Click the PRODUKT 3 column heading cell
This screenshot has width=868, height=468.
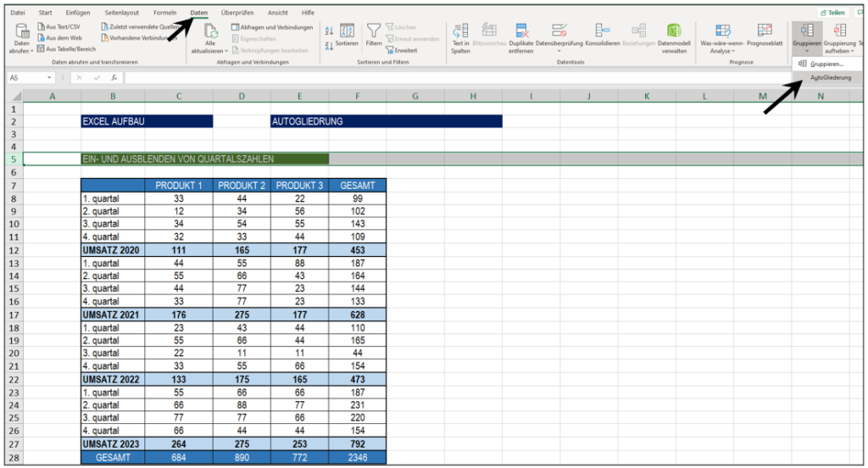(x=299, y=186)
